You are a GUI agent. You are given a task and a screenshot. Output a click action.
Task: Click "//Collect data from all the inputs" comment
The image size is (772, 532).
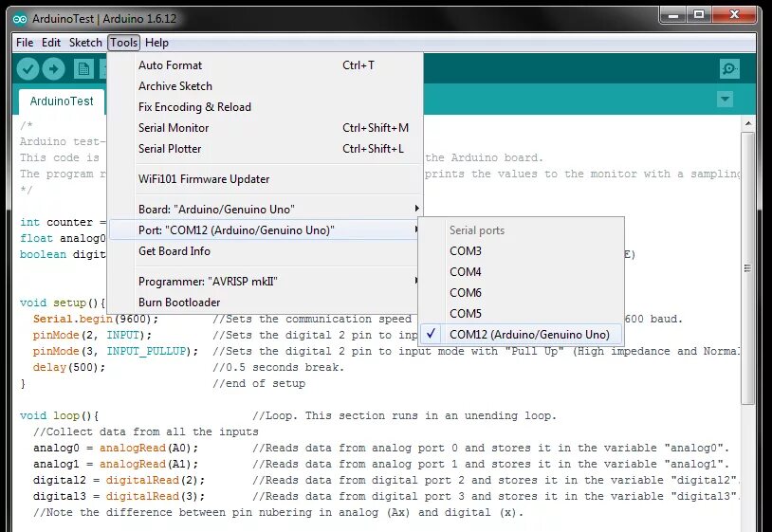pyautogui.click(x=146, y=432)
